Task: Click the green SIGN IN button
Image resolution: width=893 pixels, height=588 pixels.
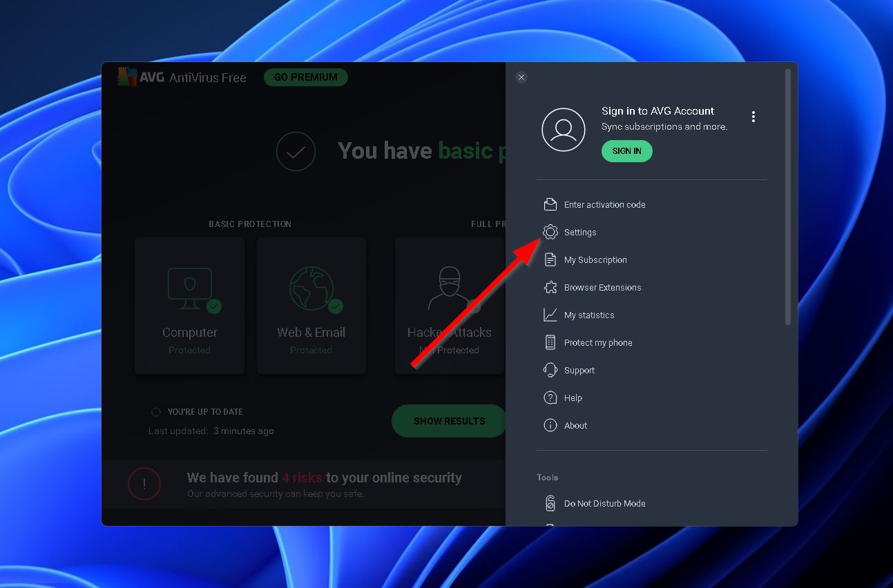Action: click(x=626, y=151)
